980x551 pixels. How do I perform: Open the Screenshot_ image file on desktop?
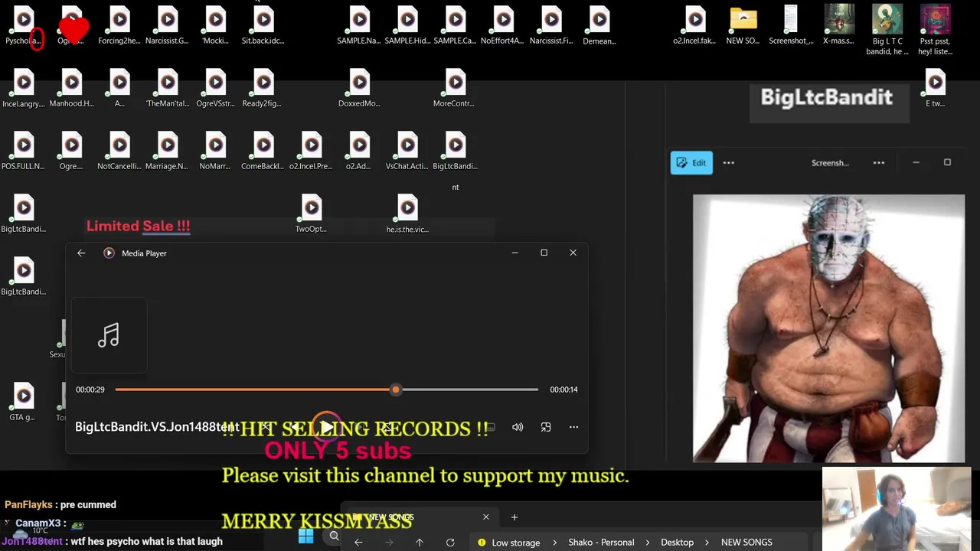(791, 26)
